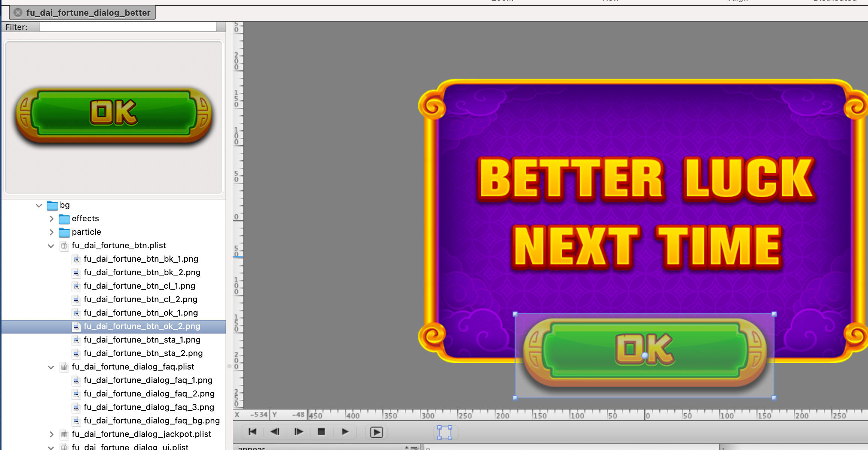This screenshot has height=450, width=868.
Task: Collapse the bg folder
Action: tap(39, 205)
